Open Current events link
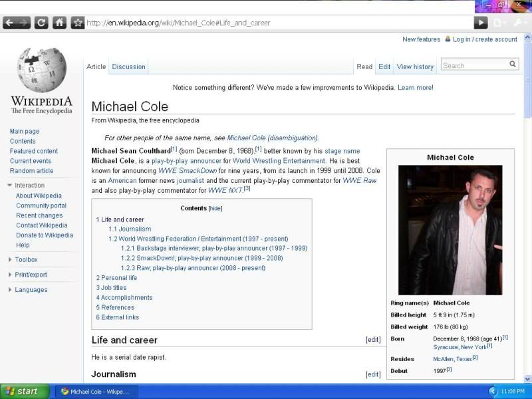The height and width of the screenshot is (399, 532). click(x=30, y=161)
